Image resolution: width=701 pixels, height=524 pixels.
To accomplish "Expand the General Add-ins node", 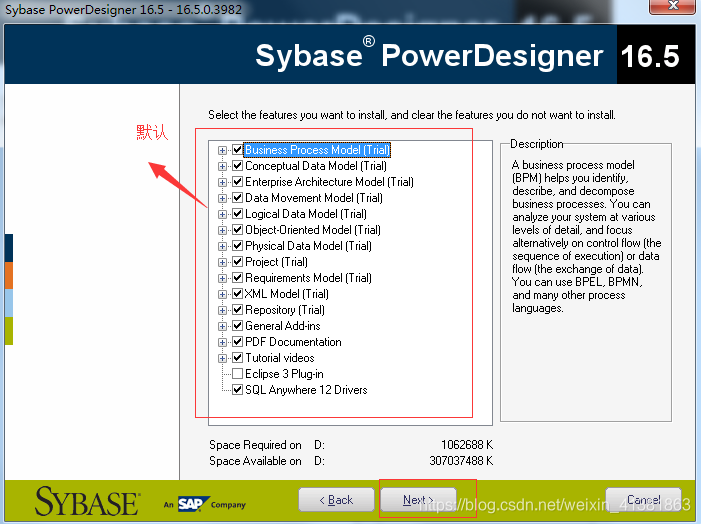I will (222, 326).
